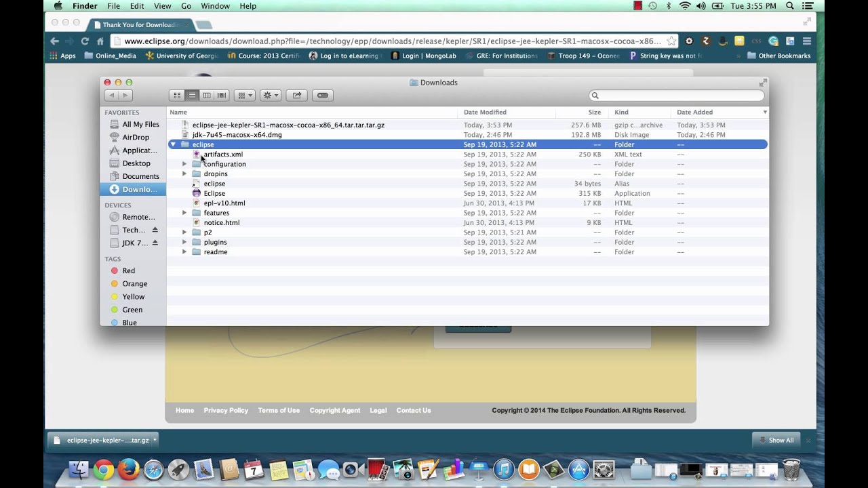Switch Finder to Cover Flow view
The width and height of the screenshot is (868, 488).
pyautogui.click(x=221, y=95)
